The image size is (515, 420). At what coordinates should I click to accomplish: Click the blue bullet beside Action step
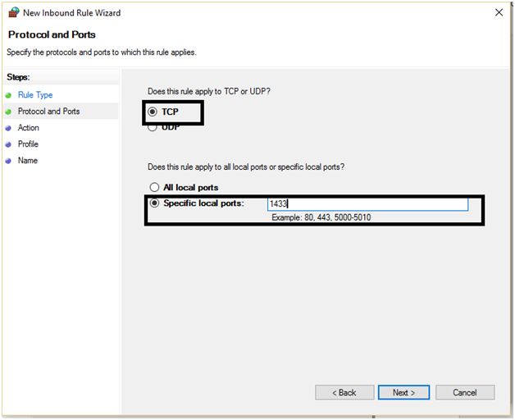8,128
